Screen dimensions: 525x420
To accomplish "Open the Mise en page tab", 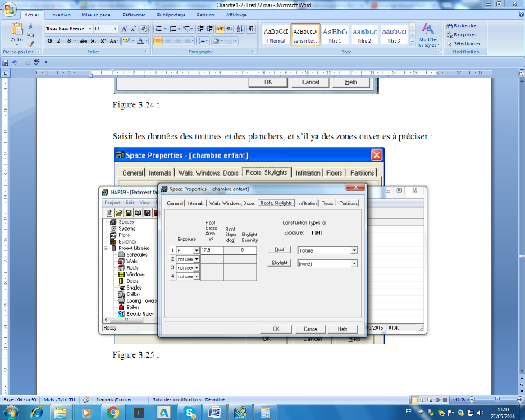I will (x=98, y=14).
